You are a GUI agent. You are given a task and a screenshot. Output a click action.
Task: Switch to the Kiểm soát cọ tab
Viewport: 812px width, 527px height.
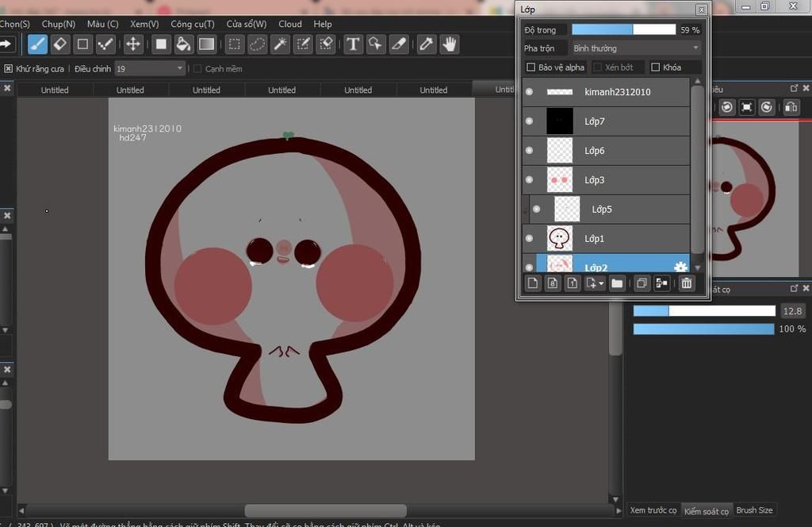707,511
